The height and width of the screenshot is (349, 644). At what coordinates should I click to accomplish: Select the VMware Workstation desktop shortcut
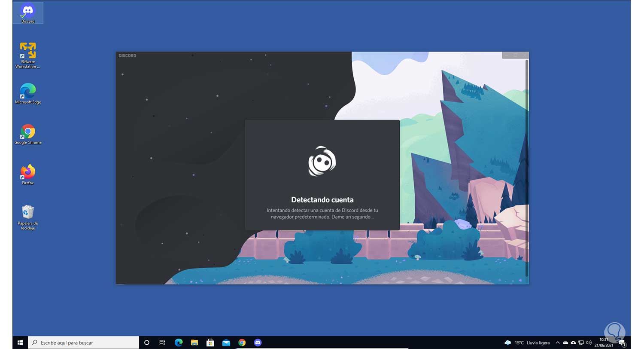(x=28, y=55)
